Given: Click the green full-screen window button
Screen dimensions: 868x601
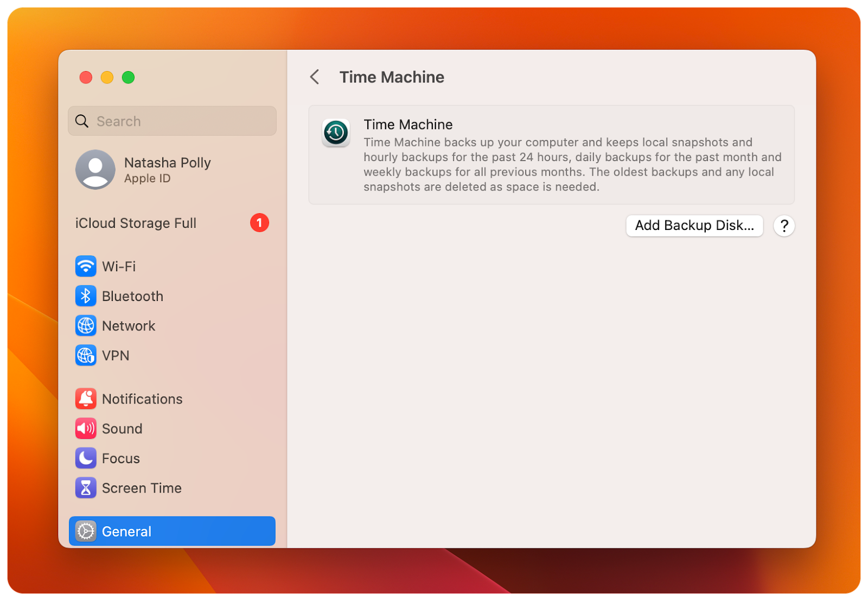Looking at the screenshot, I should pyautogui.click(x=129, y=78).
